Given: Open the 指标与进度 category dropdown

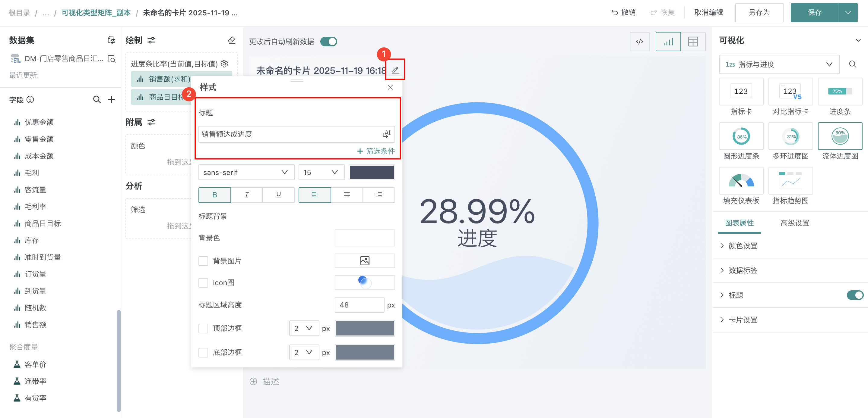Looking at the screenshot, I should [x=779, y=64].
